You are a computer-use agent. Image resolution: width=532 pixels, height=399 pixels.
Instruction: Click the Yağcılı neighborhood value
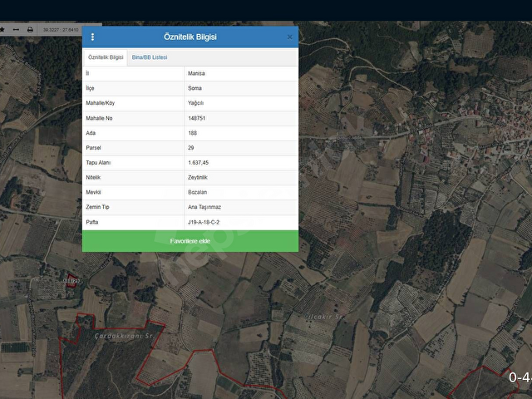click(x=196, y=103)
